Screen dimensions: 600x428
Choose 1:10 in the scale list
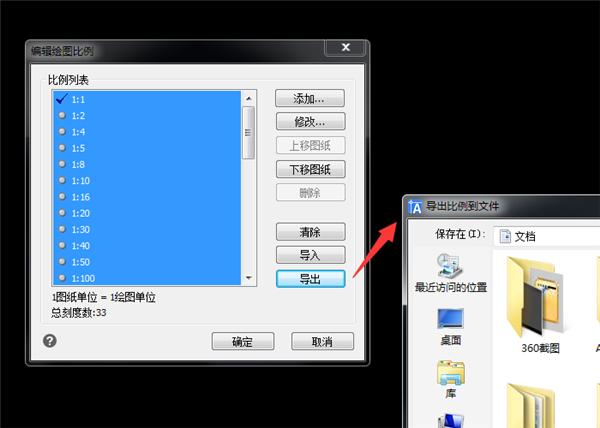tap(80, 180)
